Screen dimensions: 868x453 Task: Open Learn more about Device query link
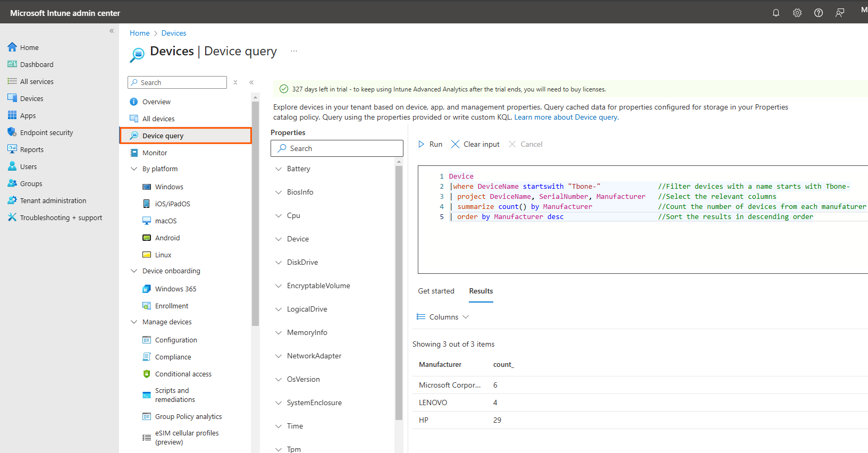[566, 117]
